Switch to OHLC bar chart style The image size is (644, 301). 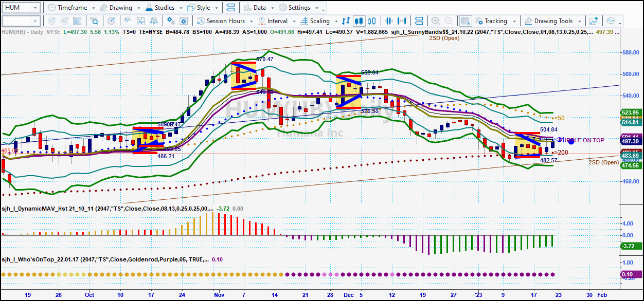[346, 21]
